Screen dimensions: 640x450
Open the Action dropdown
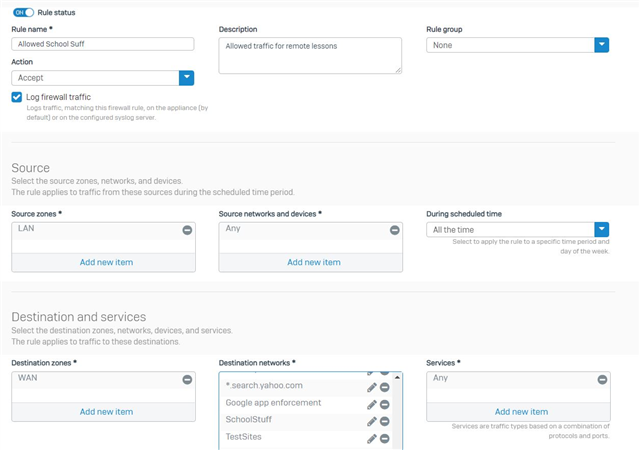(x=102, y=78)
